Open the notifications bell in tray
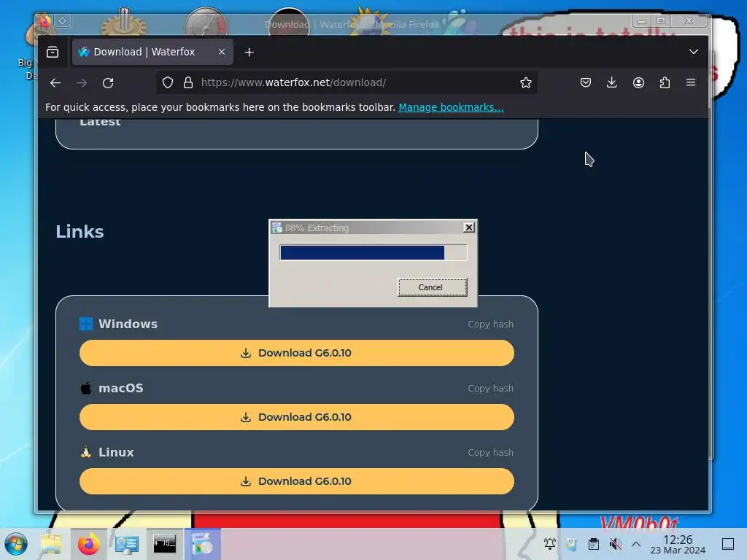The image size is (747, 560). [x=550, y=543]
